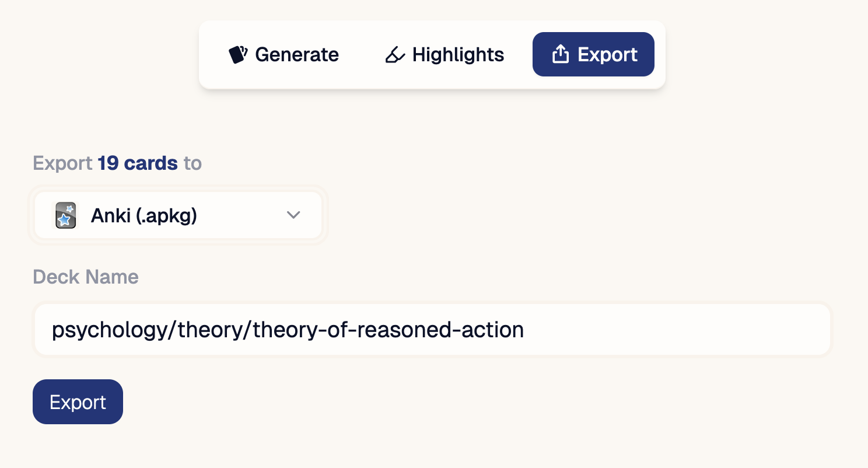Click the Highlights marker pen icon
Screen dimensions: 868x468
pos(395,55)
